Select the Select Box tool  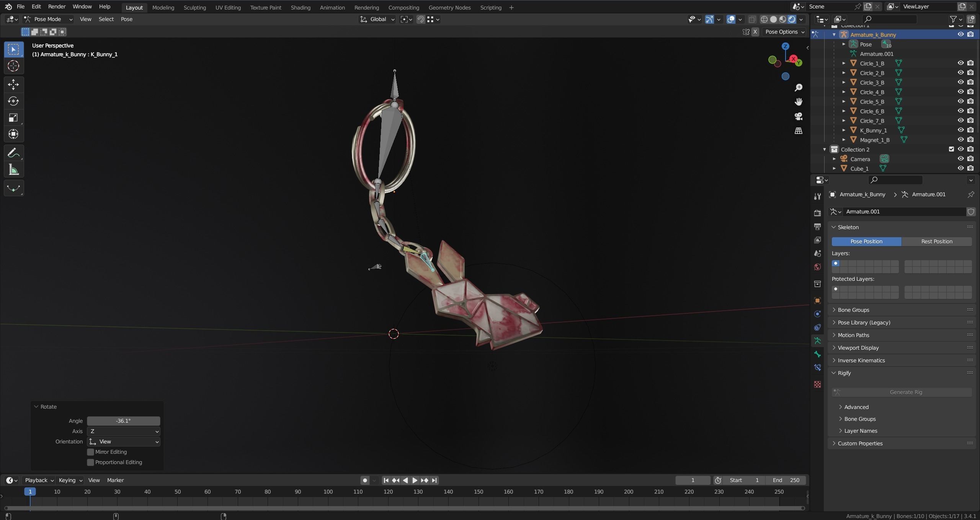[x=13, y=49]
